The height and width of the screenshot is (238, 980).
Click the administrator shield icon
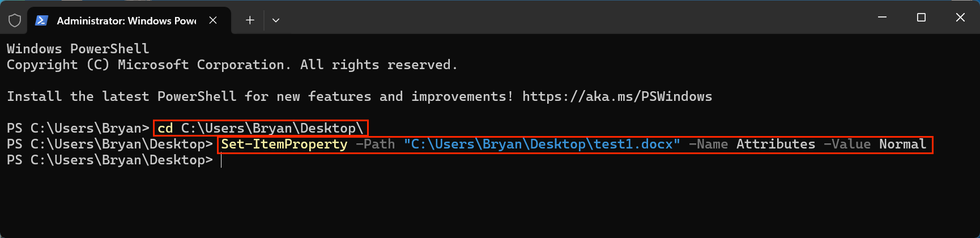(x=15, y=20)
